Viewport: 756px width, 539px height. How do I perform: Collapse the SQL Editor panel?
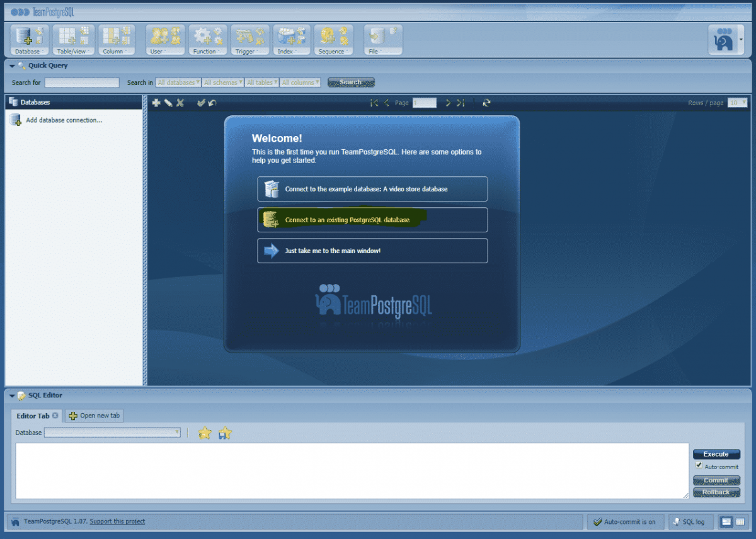[x=12, y=395]
